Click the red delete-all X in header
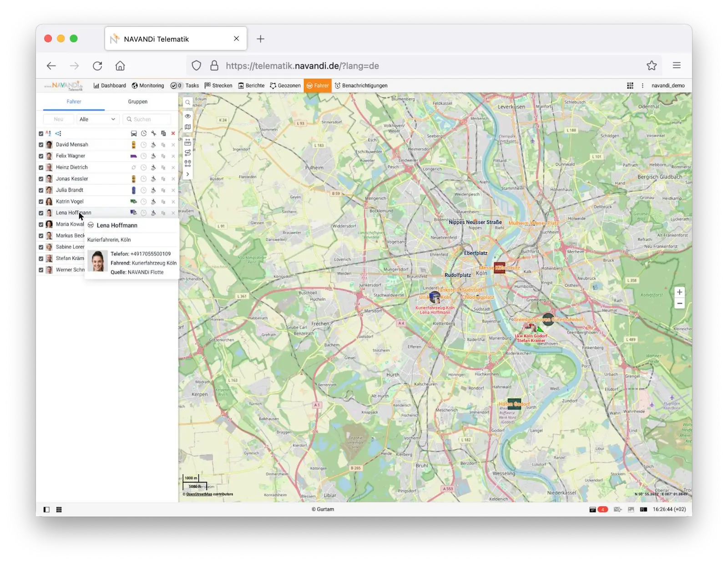The height and width of the screenshot is (564, 728). 173,133
